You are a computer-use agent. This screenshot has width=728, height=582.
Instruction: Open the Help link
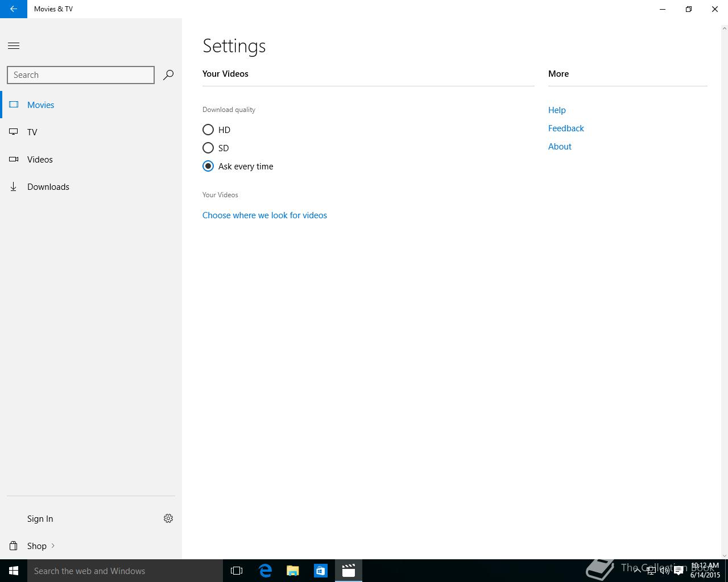point(557,110)
